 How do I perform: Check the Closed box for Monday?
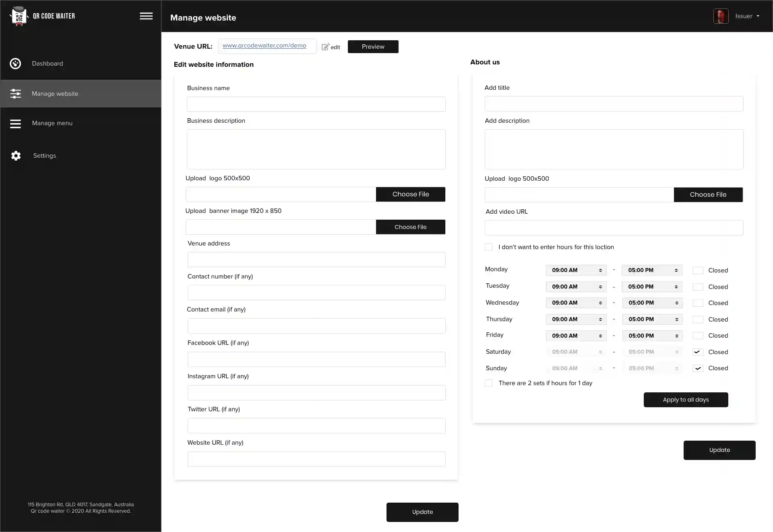point(698,270)
